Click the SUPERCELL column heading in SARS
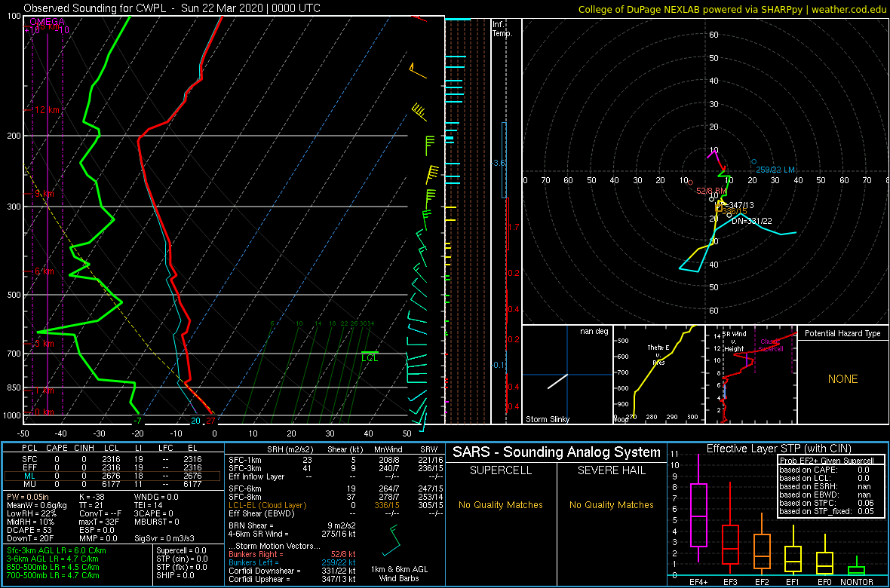Viewport: 890px width, 588px height. point(501,472)
